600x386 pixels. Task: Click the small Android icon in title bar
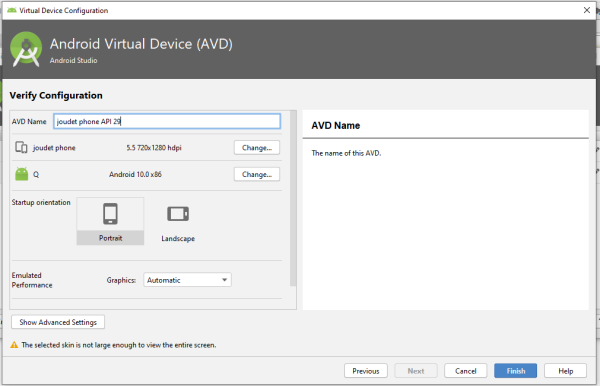pyautogui.click(x=12, y=10)
